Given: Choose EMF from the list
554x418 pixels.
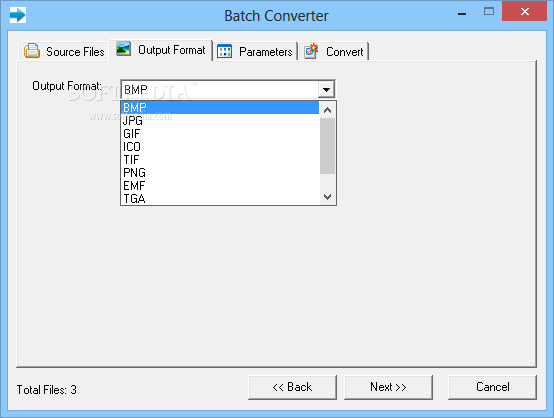Looking at the screenshot, I should pos(219,186).
